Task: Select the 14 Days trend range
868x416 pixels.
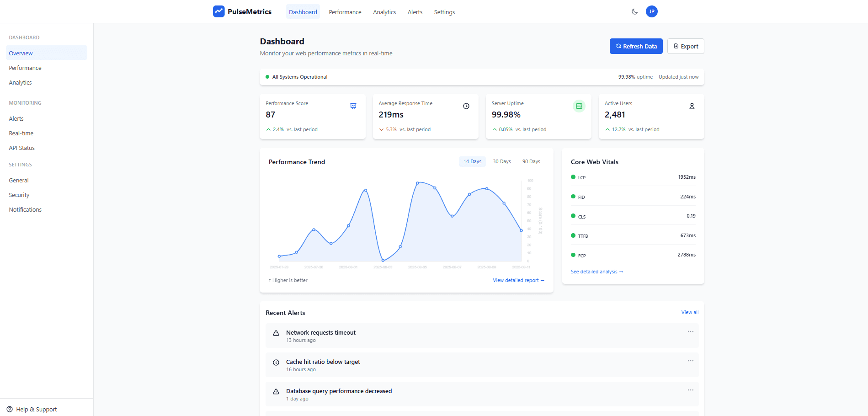Action: (472, 161)
